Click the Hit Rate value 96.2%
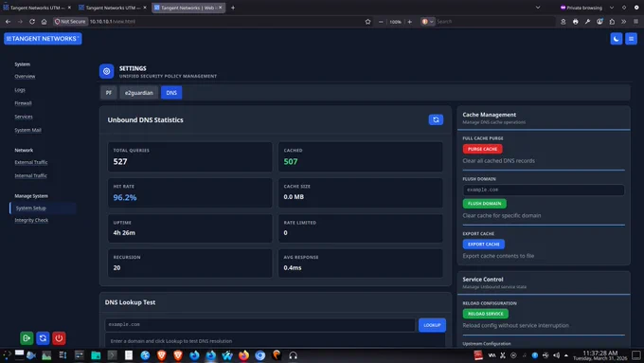This screenshot has height=363, width=644. pos(125,197)
